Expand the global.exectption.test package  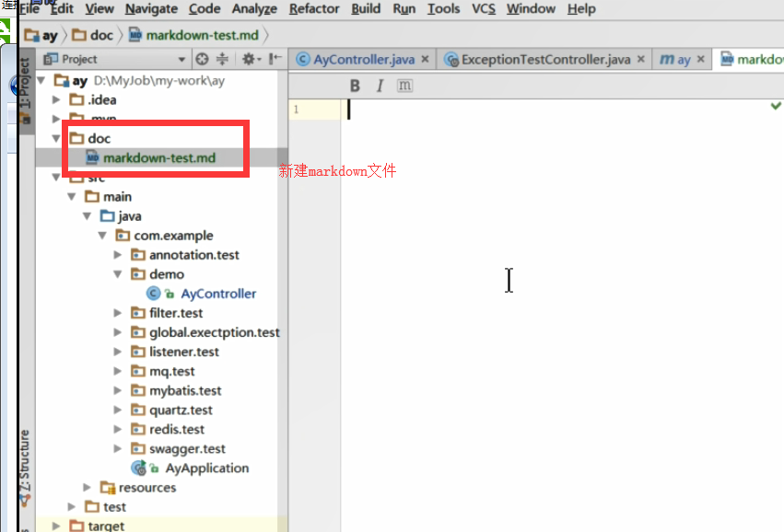pyautogui.click(x=118, y=332)
